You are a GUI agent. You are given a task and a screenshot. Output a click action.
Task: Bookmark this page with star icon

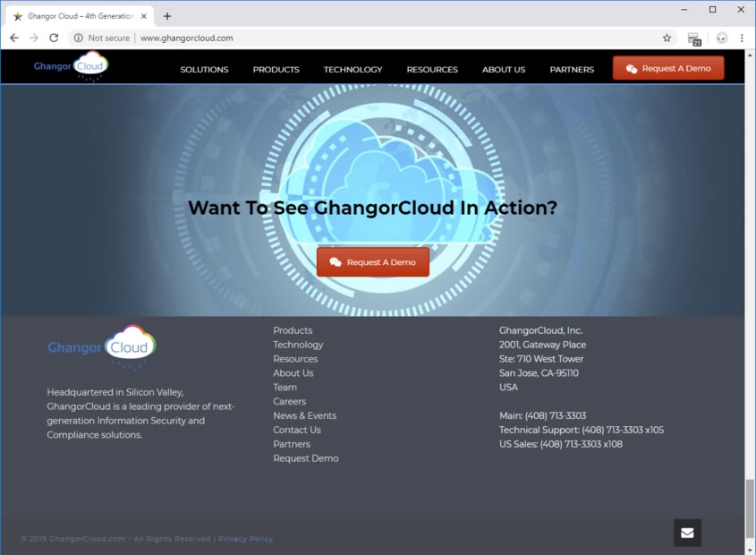667,38
